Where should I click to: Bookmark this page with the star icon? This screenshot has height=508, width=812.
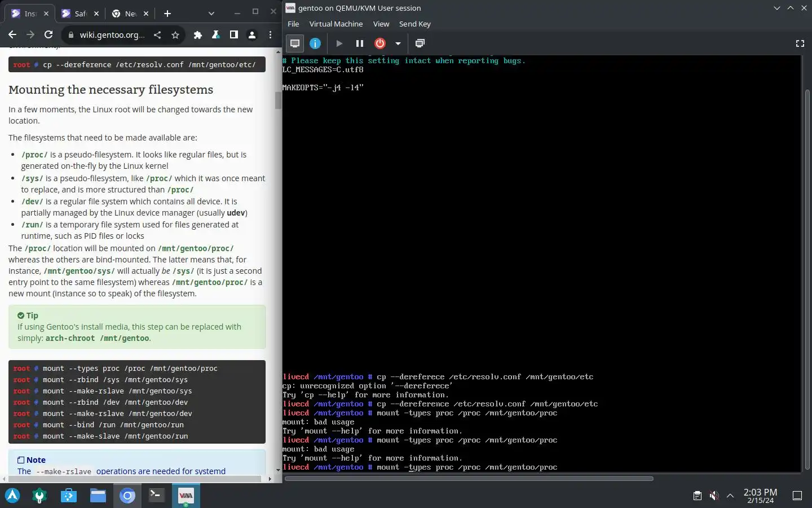coord(175,35)
